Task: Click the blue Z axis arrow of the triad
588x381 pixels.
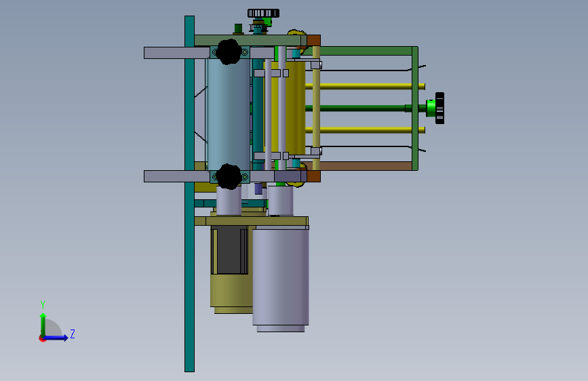Action: tap(56, 338)
